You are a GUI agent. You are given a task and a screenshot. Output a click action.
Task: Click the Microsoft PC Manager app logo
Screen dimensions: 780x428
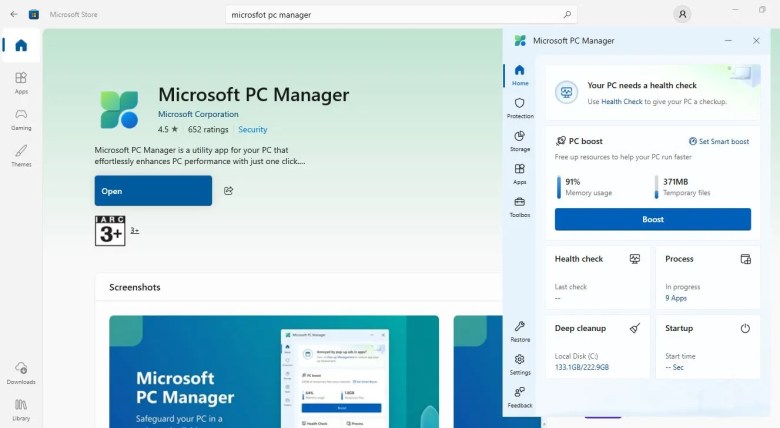click(x=119, y=110)
